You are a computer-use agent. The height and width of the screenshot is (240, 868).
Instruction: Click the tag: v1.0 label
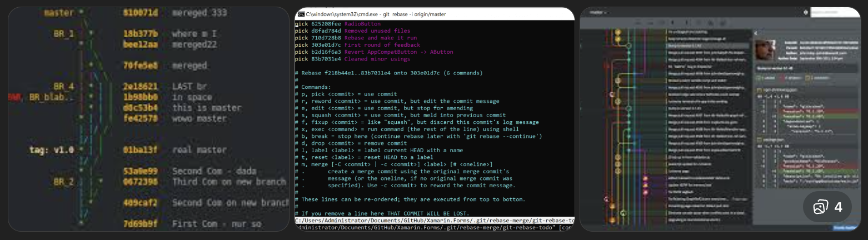coord(52,150)
